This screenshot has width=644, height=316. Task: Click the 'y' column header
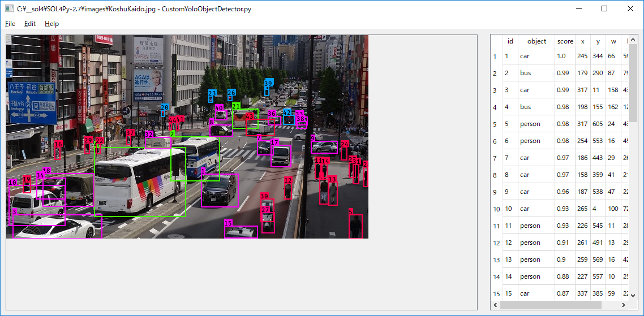598,41
